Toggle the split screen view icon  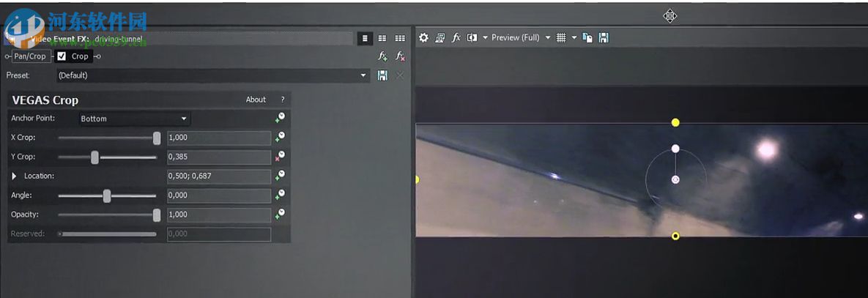click(472, 37)
